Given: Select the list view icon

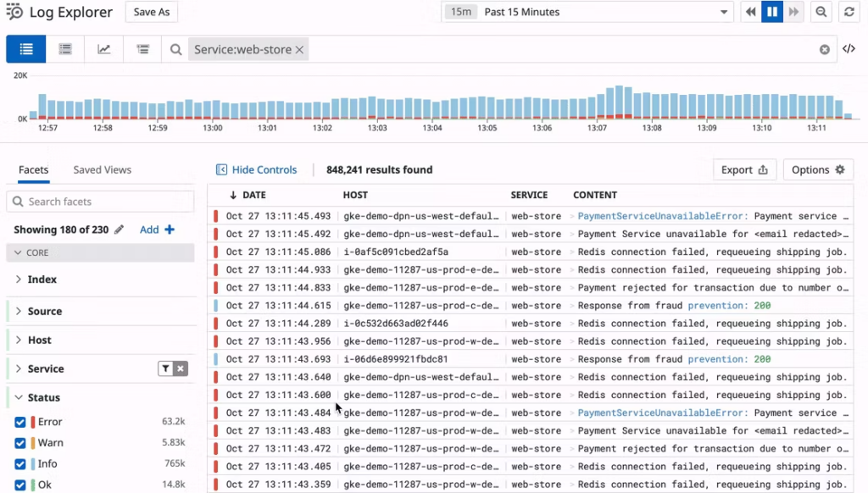Looking at the screenshot, I should [26, 49].
